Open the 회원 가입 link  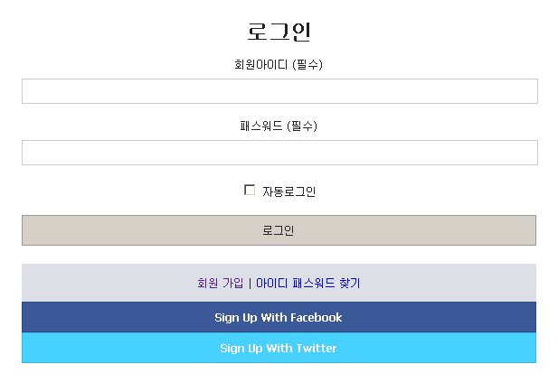coord(221,283)
